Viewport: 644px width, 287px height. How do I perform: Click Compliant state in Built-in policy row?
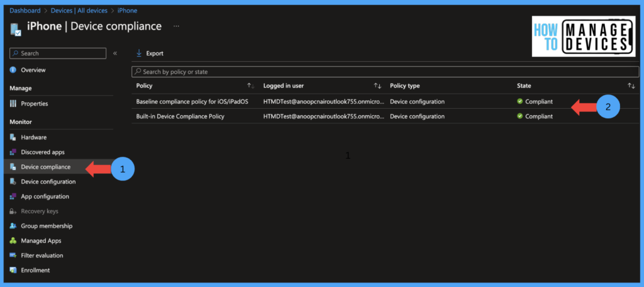539,116
